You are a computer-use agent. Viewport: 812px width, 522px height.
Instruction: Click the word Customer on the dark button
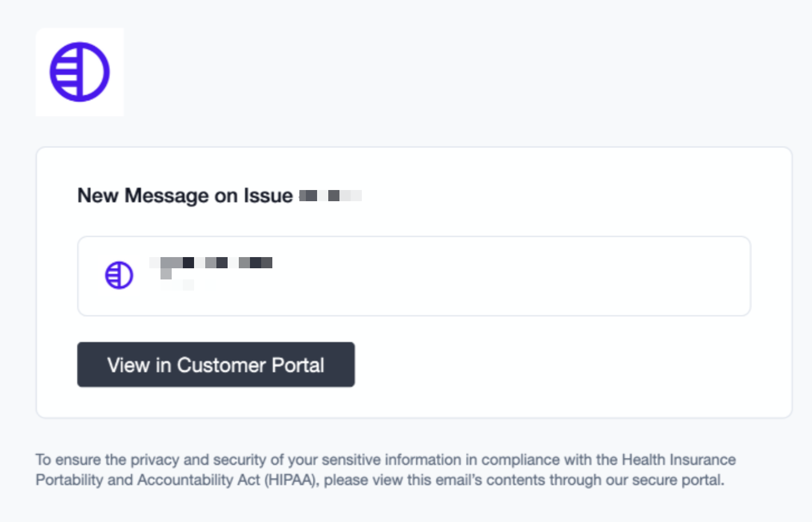[x=221, y=365]
